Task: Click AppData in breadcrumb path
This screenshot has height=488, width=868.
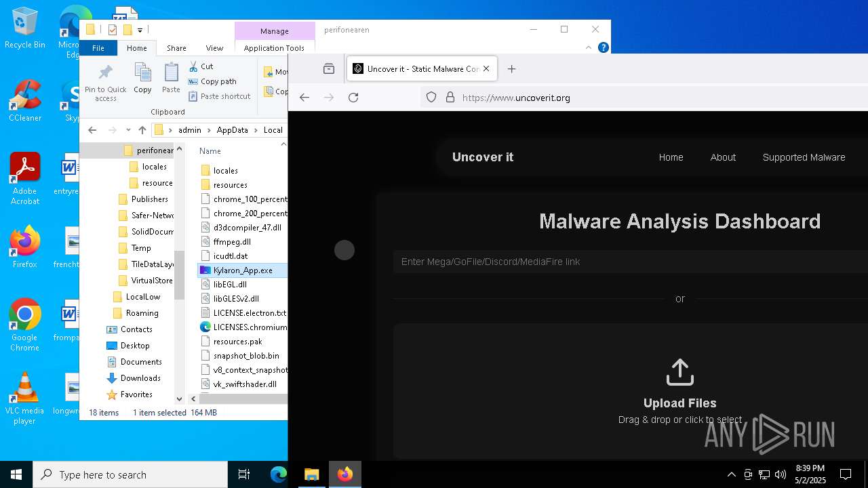Action: coord(233,130)
